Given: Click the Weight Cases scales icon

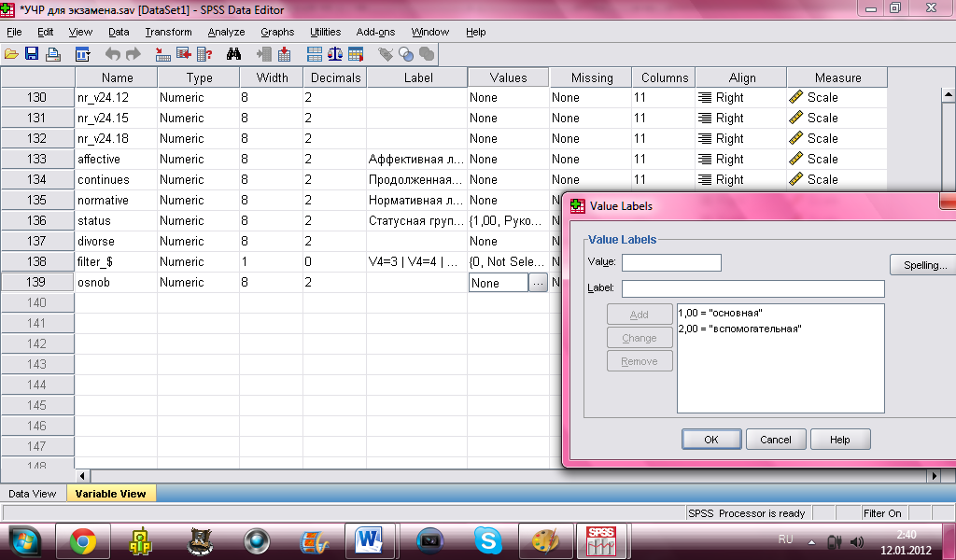Looking at the screenshot, I should (x=335, y=54).
